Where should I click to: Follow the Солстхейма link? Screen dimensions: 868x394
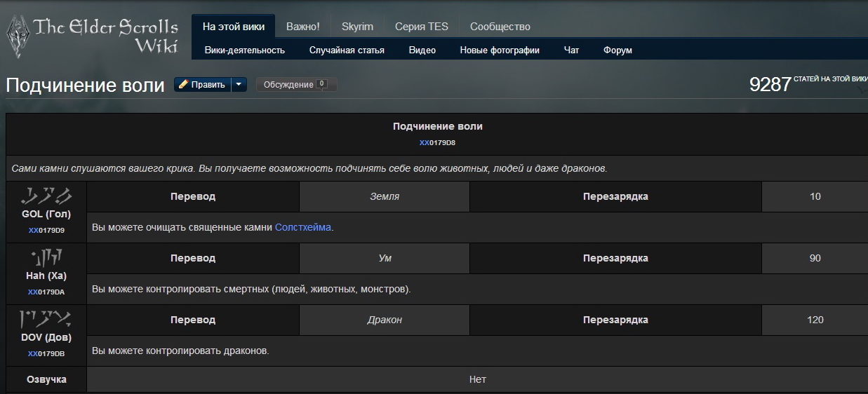coord(303,227)
